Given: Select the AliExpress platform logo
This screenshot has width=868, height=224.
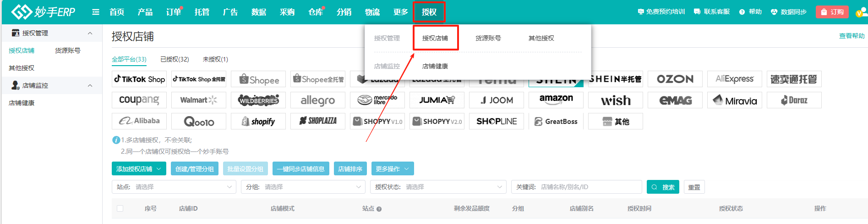Looking at the screenshot, I should tap(735, 79).
